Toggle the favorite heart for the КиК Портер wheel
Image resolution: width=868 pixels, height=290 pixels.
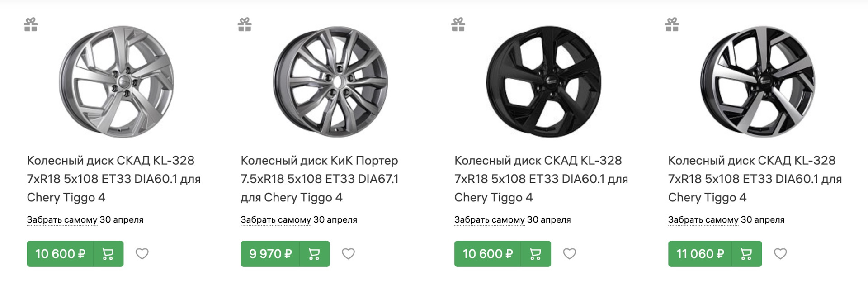tap(348, 254)
